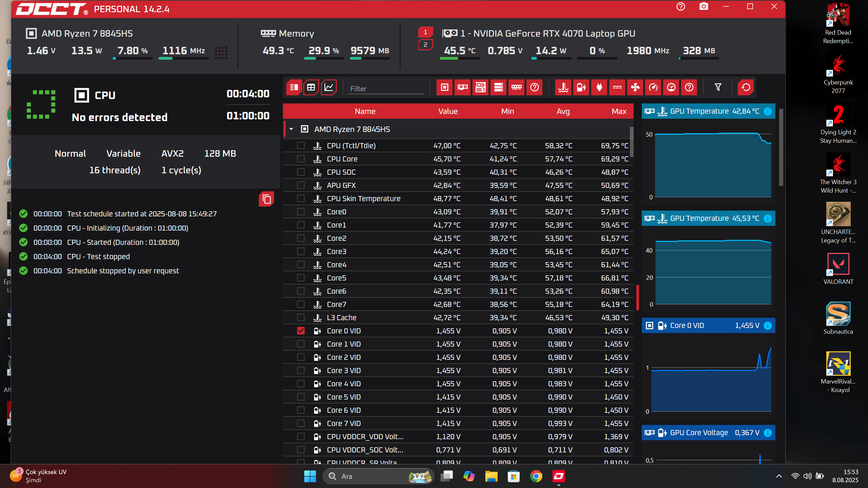868x488 pixels.
Task: Open help from the title bar question mark
Action: coord(681,7)
